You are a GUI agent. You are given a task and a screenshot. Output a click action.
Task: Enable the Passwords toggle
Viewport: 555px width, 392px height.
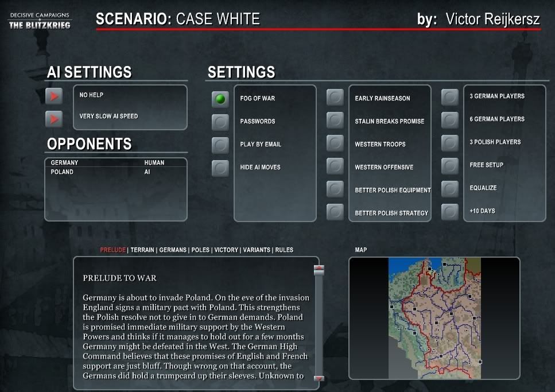click(220, 122)
